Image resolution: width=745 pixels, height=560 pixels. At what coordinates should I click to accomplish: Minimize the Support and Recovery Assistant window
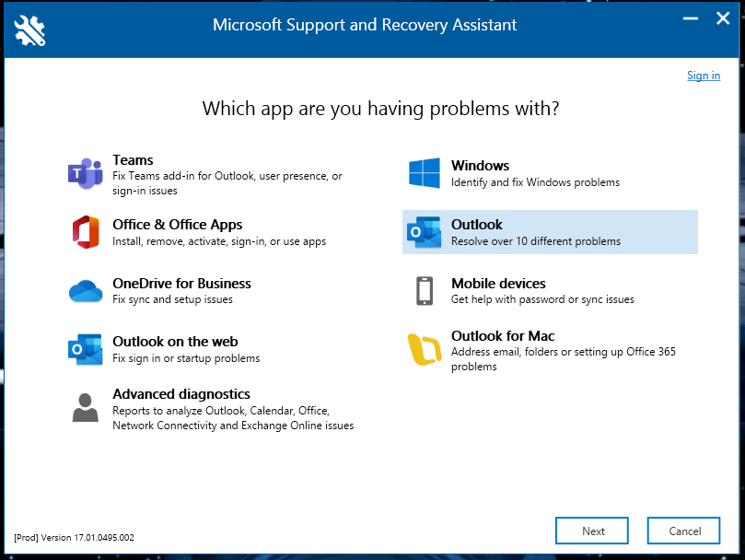click(x=691, y=19)
